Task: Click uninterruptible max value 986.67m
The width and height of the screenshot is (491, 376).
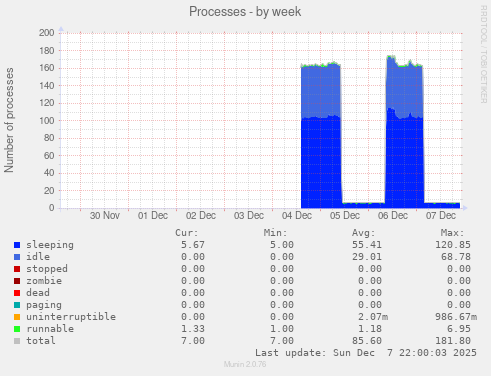Action: pyautogui.click(x=456, y=317)
